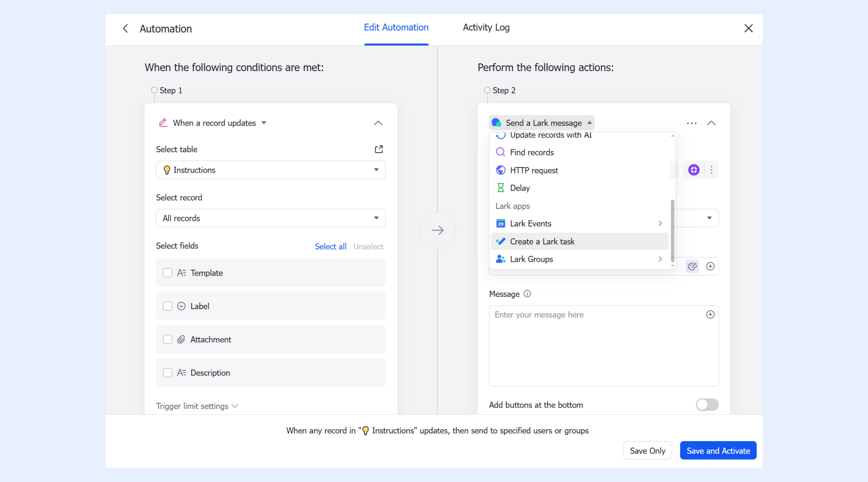Click the Step 1 circle marker
This screenshot has height=482, width=868.
click(x=154, y=90)
